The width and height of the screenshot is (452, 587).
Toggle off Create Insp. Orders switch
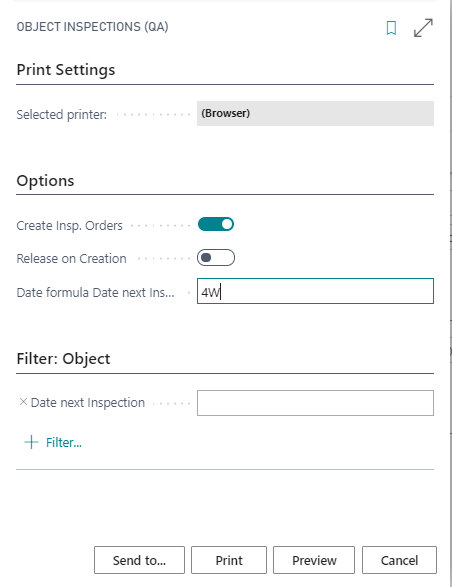click(x=216, y=224)
